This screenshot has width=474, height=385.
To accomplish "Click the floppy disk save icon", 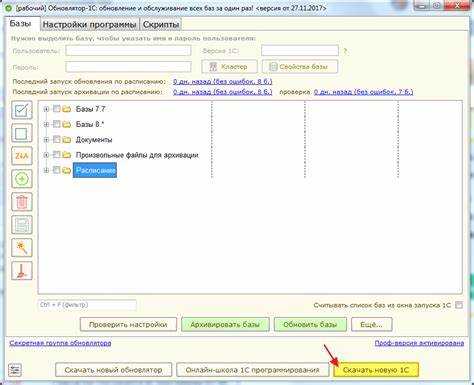I will (x=22, y=225).
